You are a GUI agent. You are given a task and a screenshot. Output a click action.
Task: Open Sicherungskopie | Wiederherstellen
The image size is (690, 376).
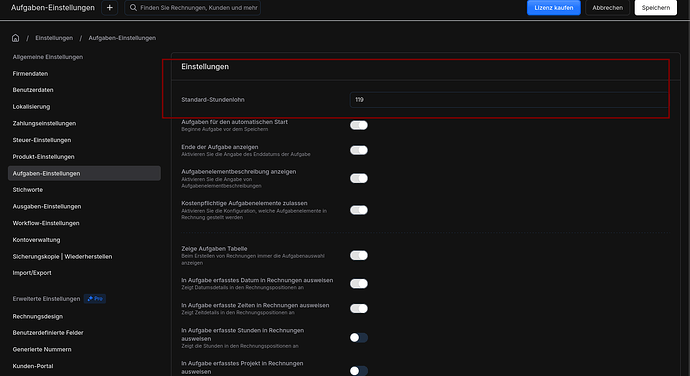62,257
